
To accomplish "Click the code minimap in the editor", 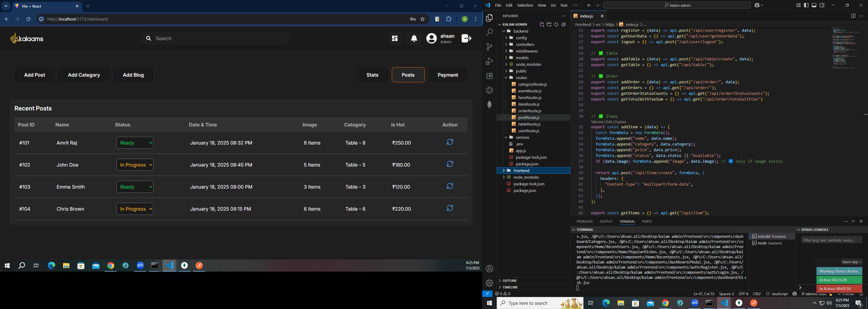I will click(846, 48).
